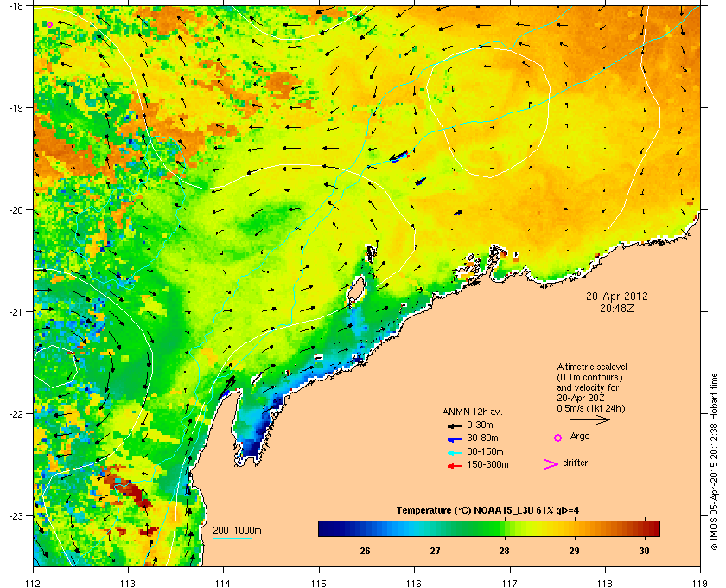Click the Temperature NOAA15_L3U colorbar title
726x588 pixels.
pyautogui.click(x=487, y=511)
